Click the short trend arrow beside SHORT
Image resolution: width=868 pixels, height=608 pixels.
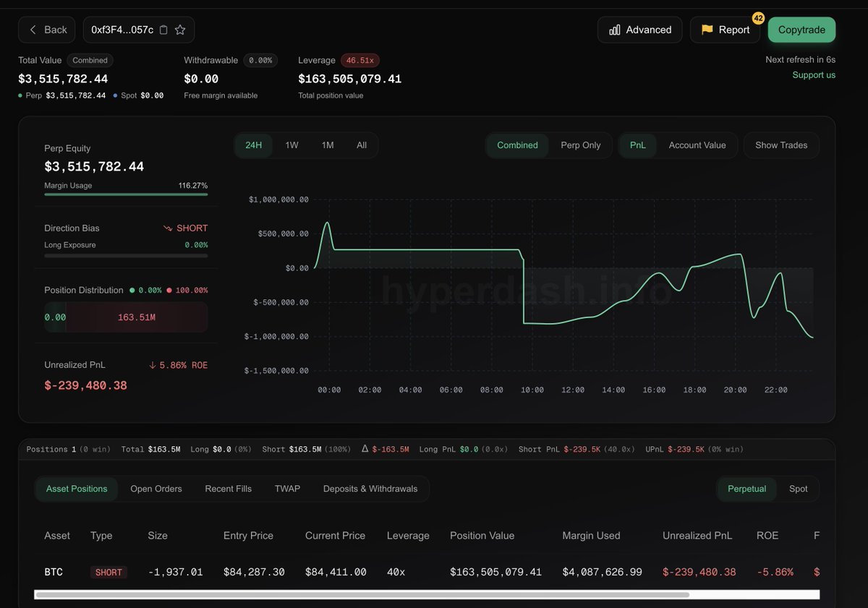(x=168, y=228)
